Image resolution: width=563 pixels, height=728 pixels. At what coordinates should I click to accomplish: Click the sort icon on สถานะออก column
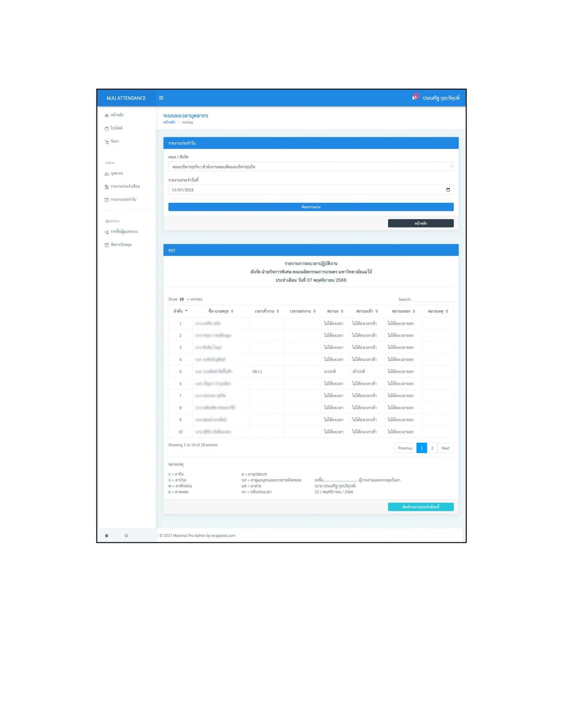(x=414, y=311)
